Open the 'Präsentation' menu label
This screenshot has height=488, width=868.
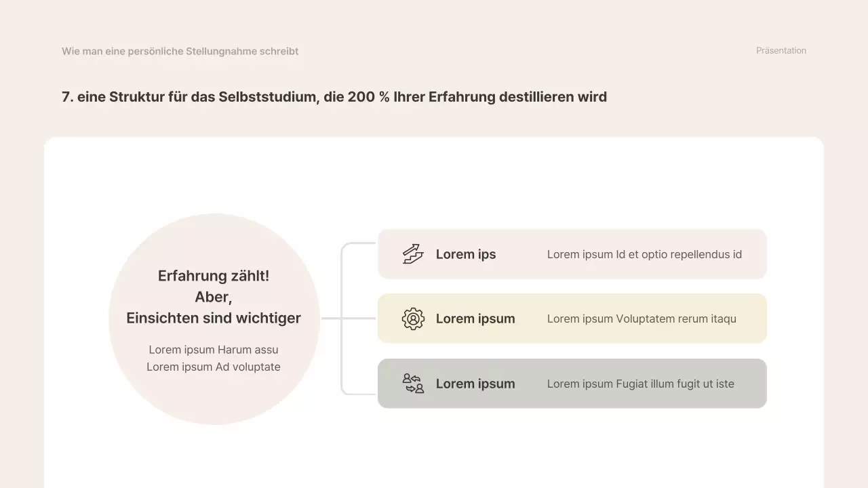(781, 50)
